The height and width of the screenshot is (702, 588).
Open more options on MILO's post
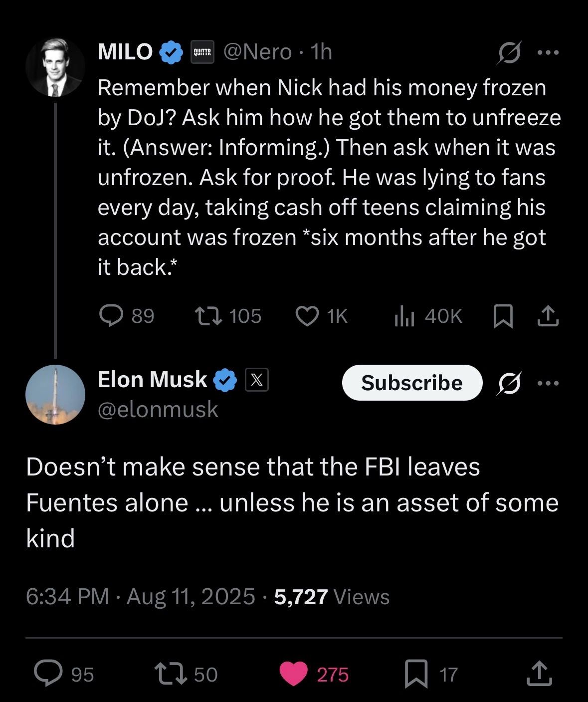(548, 52)
